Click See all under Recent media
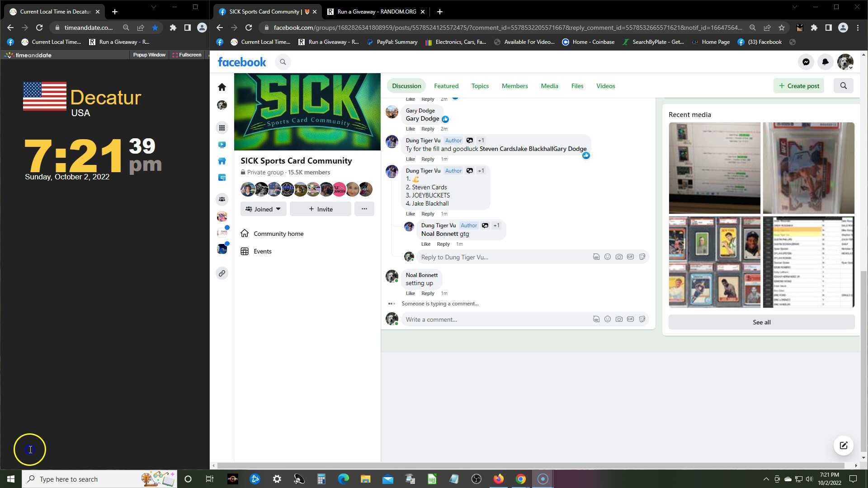The image size is (868, 488). [761, 322]
